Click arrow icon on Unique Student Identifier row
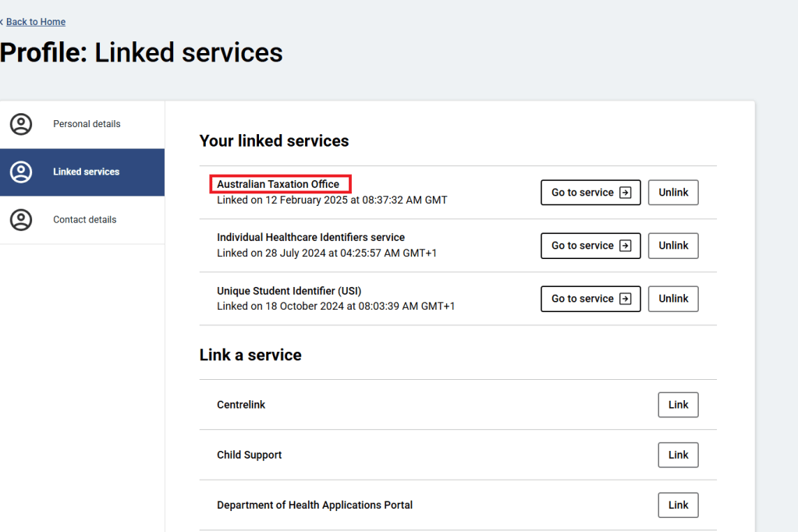 pyautogui.click(x=625, y=299)
